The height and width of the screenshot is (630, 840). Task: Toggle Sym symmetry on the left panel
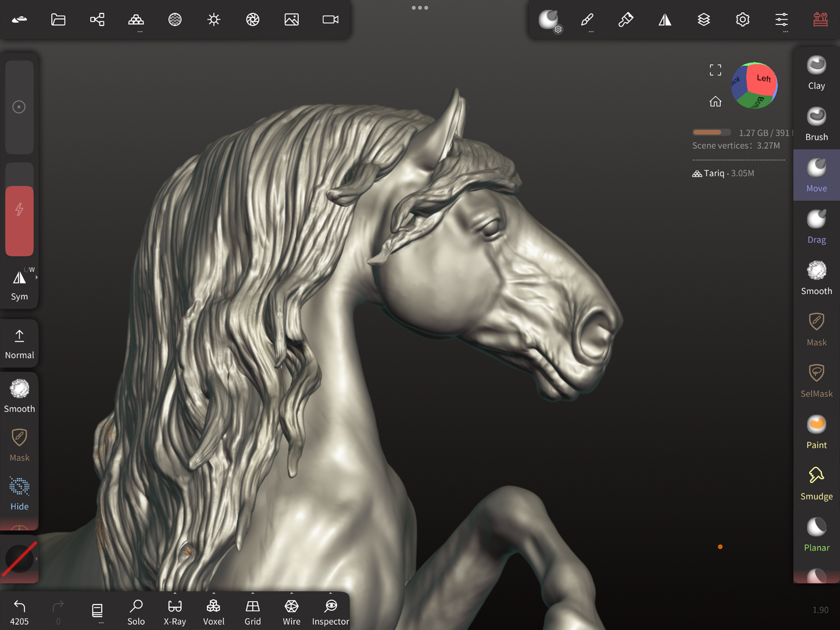(19, 285)
